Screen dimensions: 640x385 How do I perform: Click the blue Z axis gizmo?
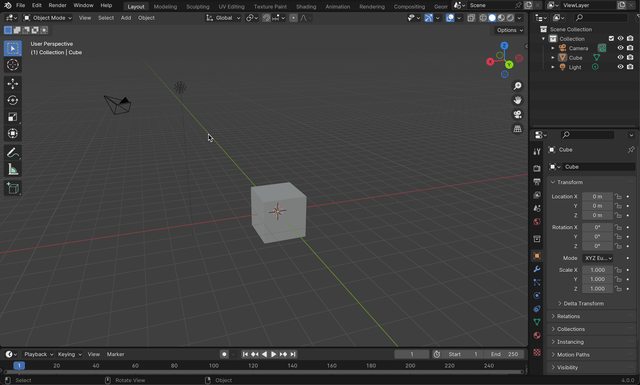point(504,46)
